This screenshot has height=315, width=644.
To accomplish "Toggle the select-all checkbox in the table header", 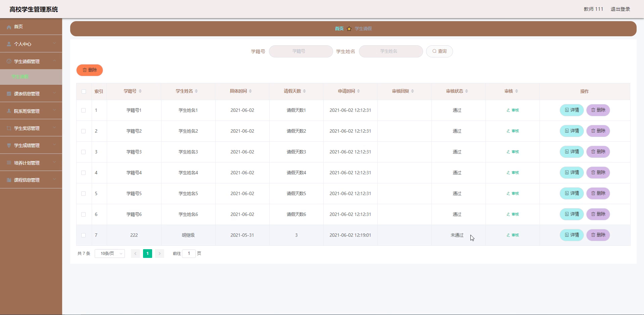I will tap(84, 91).
